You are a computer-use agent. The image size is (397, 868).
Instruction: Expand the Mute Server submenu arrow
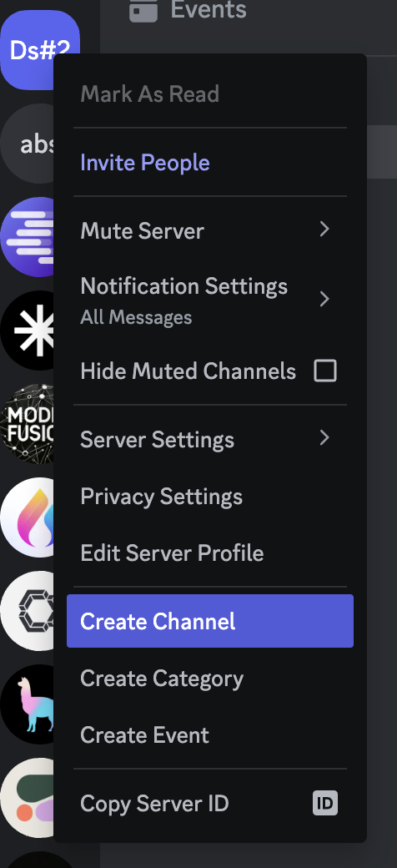tap(324, 230)
